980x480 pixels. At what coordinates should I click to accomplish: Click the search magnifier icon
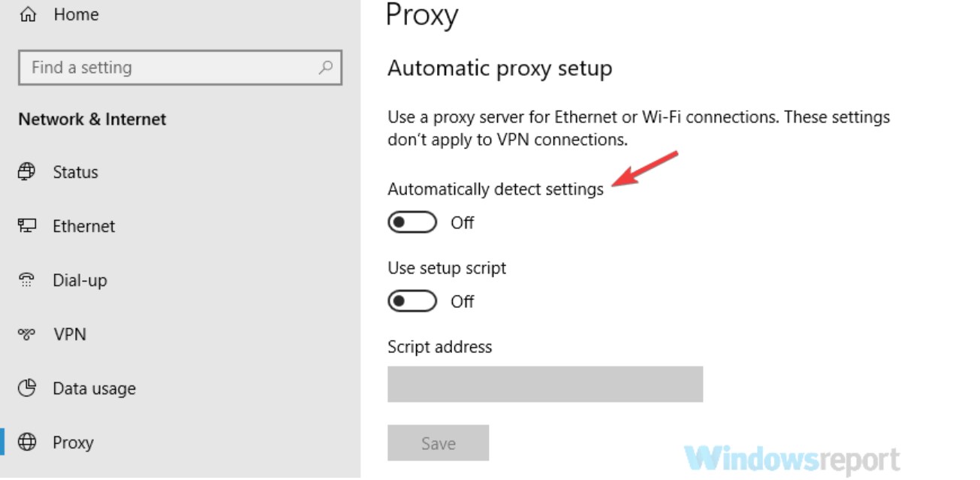(x=325, y=68)
